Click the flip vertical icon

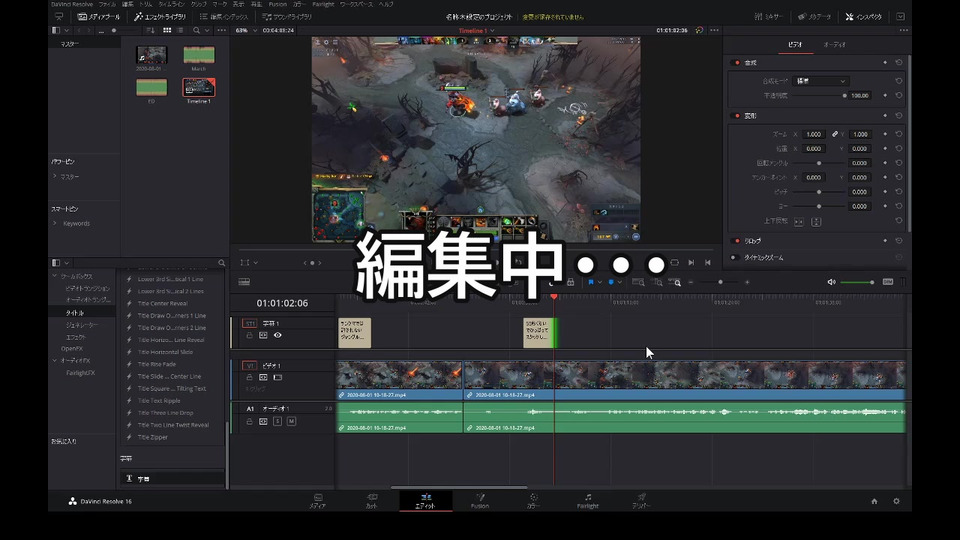point(816,222)
